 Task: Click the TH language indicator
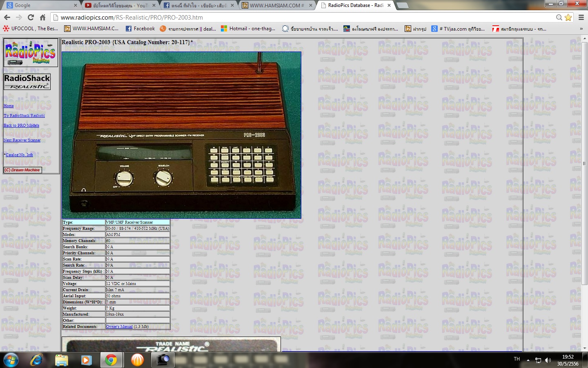(x=517, y=359)
